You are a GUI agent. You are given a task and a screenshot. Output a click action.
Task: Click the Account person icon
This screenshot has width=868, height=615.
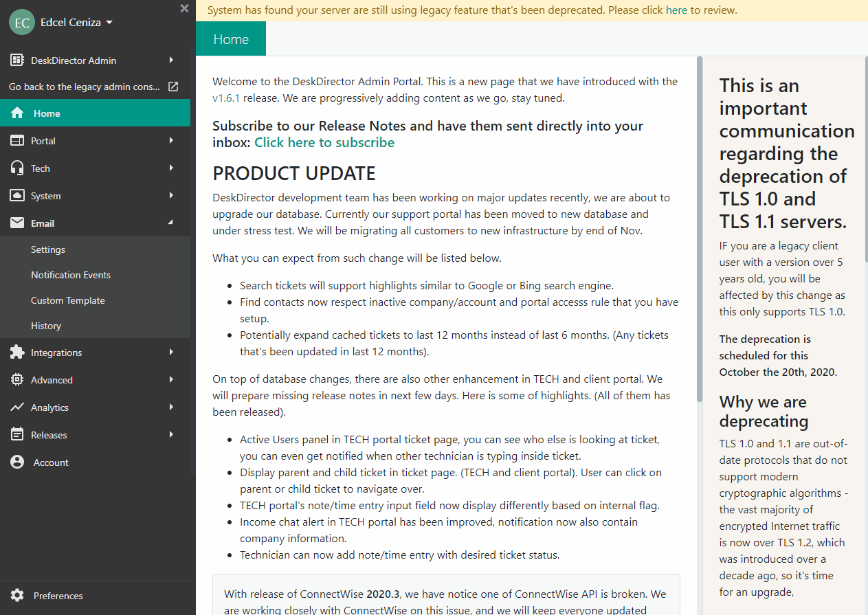(17, 462)
